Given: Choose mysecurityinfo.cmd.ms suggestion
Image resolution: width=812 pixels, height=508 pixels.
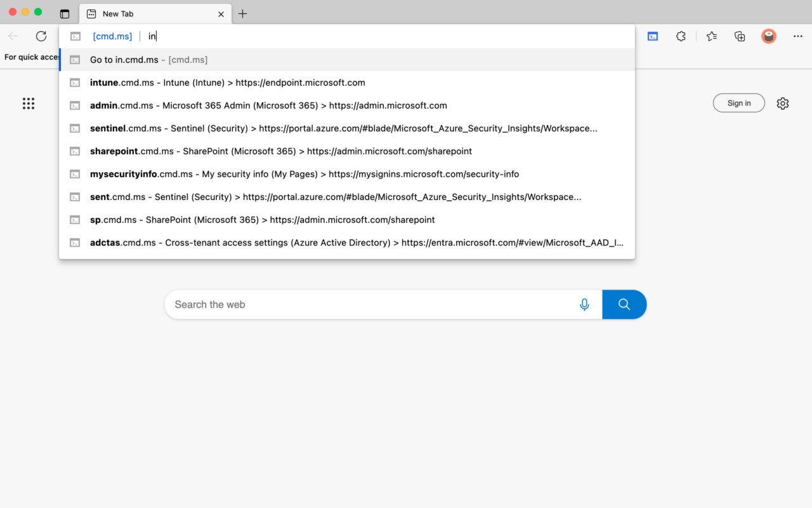Looking at the screenshot, I should pyautogui.click(x=347, y=174).
